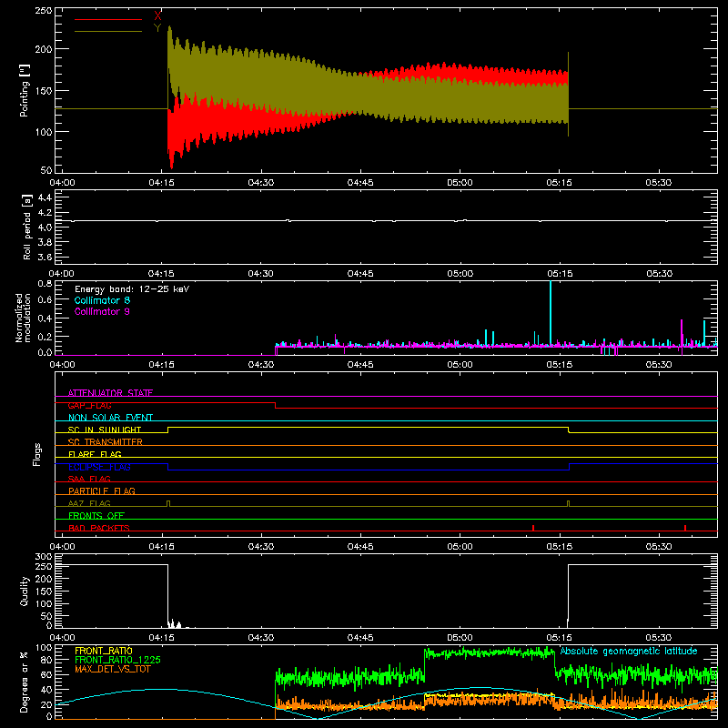The height and width of the screenshot is (728, 728).
Task: Click the 04:30 tick label under Pointing plot
Action: coord(260,183)
